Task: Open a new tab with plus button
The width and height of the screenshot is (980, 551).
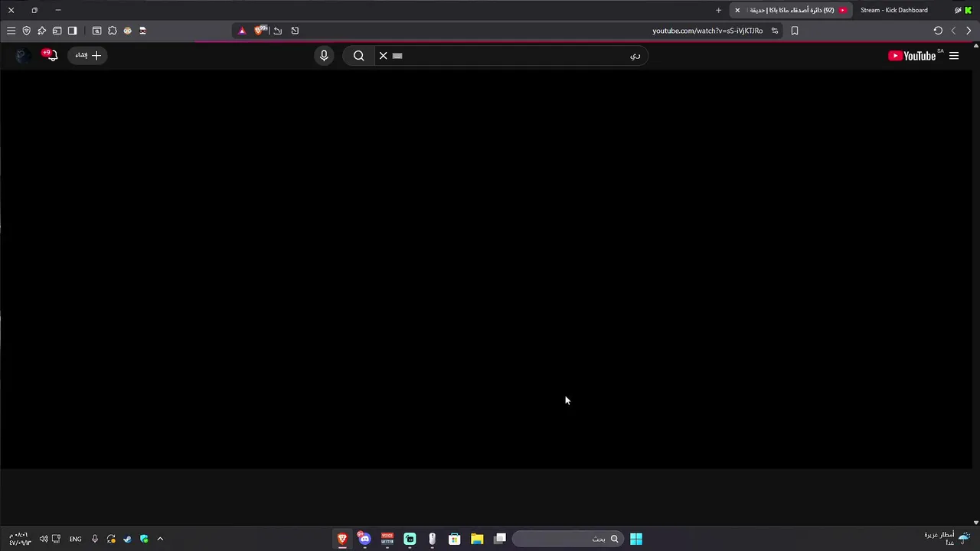Action: [x=718, y=10]
